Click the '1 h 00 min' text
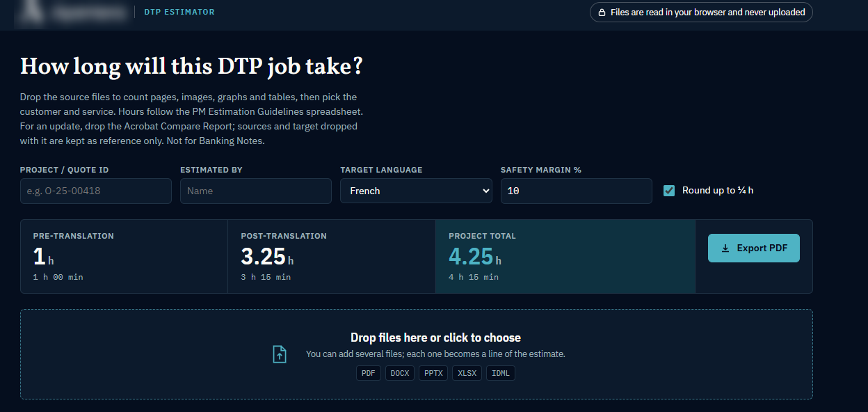 (58, 277)
